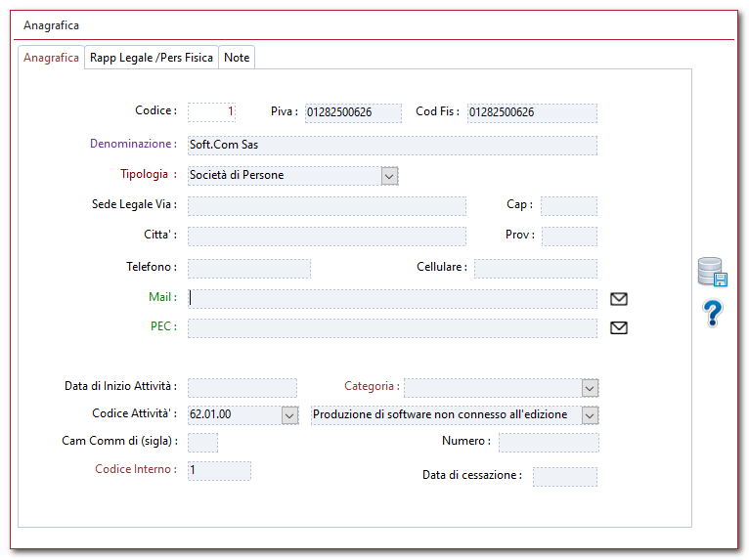The height and width of the screenshot is (560, 749).
Task: Select the Cod Fis input field
Action: (531, 112)
